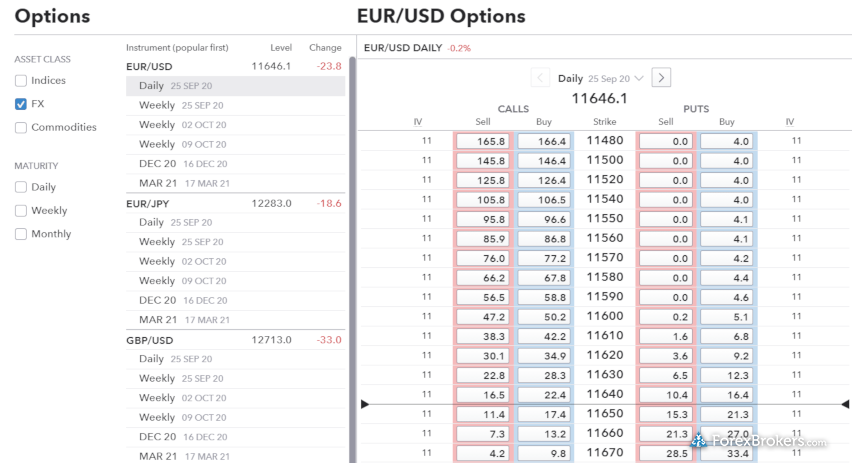Select GBP/USD Daily 25 SEP 20 option
The height and width of the screenshot is (463, 852).
(235, 359)
